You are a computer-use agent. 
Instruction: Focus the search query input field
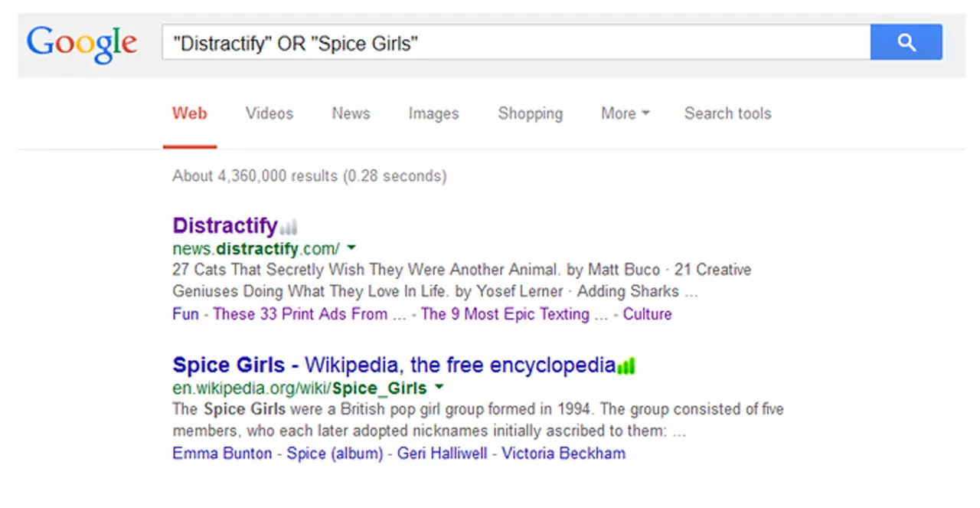(516, 42)
